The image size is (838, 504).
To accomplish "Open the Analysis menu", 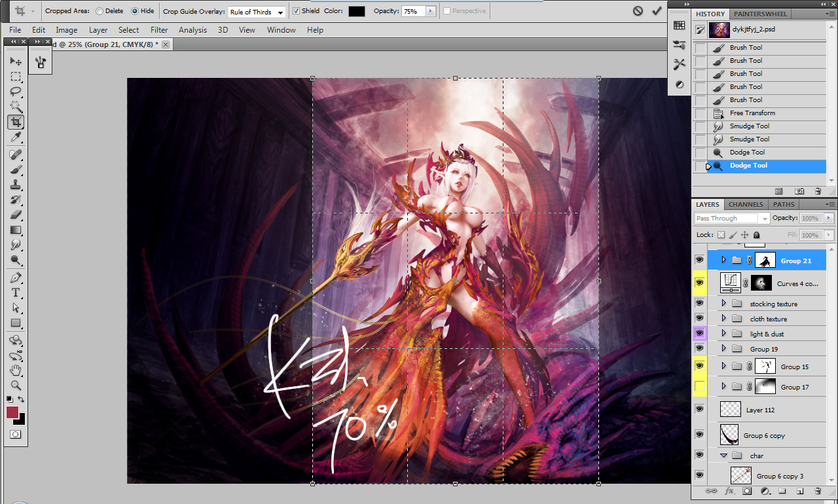I will (192, 30).
